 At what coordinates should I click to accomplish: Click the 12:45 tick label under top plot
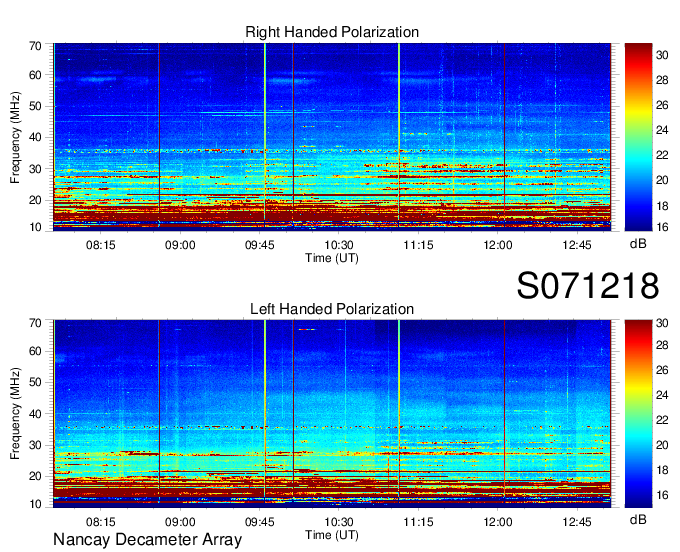(x=577, y=245)
